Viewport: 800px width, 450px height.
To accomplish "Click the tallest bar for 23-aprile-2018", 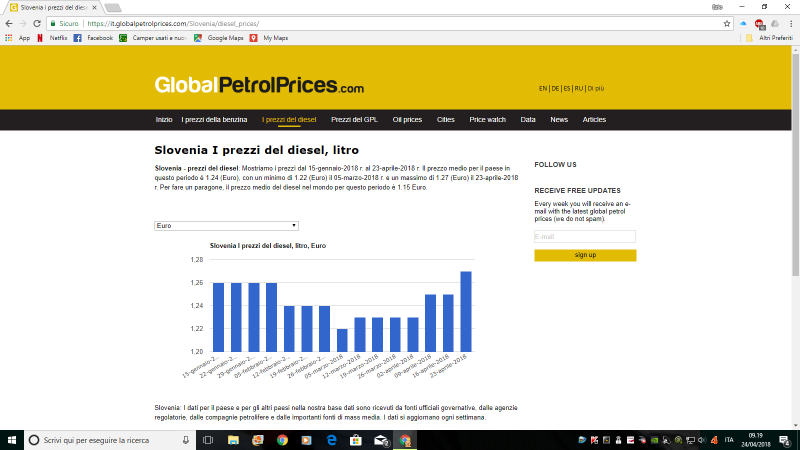I will point(466,312).
